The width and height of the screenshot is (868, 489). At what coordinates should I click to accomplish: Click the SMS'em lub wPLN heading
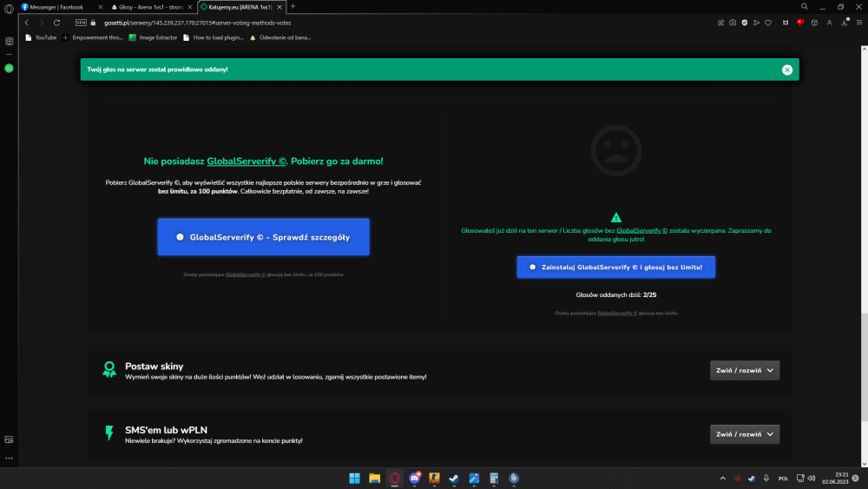click(166, 430)
